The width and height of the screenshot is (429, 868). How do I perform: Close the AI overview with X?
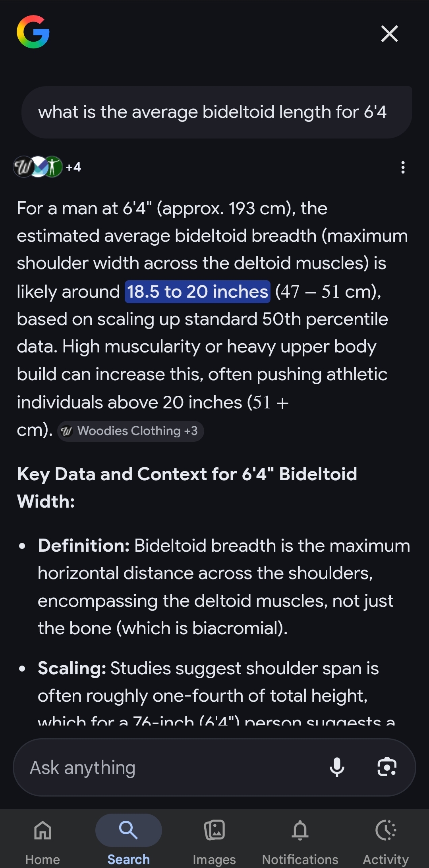pos(389,33)
